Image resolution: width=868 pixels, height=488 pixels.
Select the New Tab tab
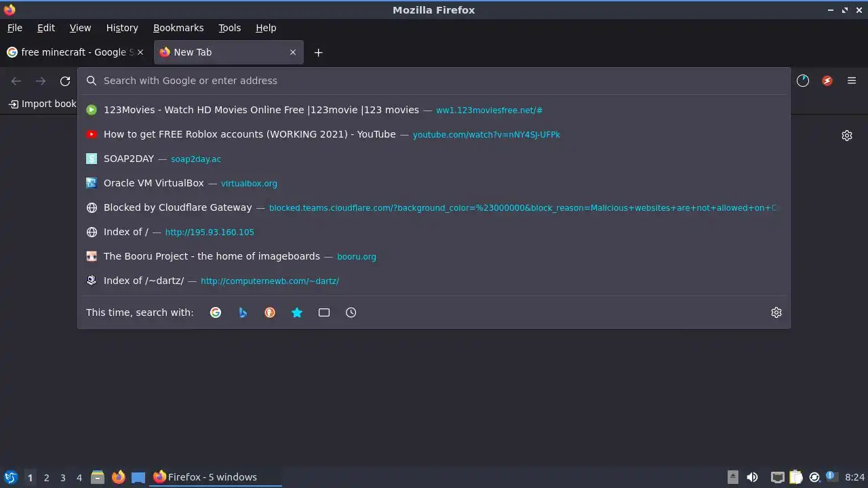coord(229,52)
